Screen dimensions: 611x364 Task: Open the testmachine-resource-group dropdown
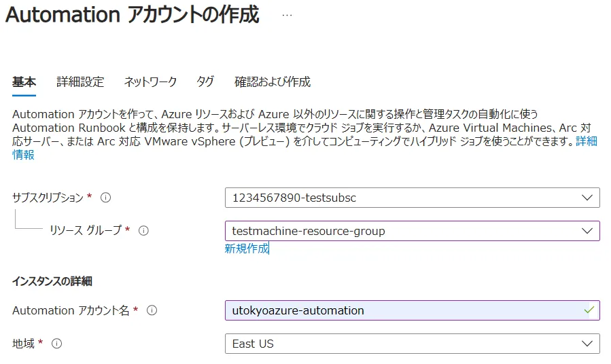tap(412, 231)
